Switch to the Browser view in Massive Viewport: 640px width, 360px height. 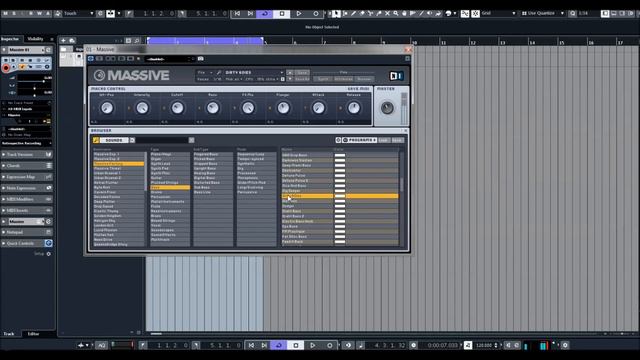(x=364, y=79)
